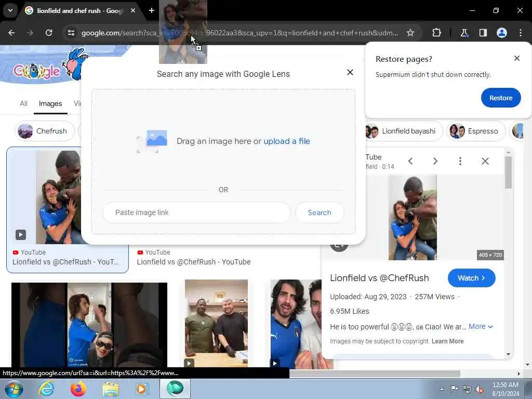Open the Lionfield vs @ChefRush title link
Image resolution: width=532 pixels, height=399 pixels.
(379, 278)
